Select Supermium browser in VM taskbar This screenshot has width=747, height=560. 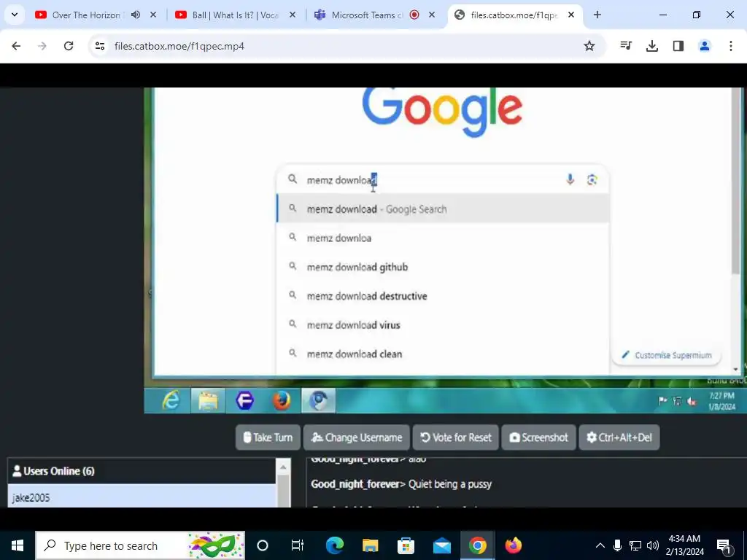[318, 400]
